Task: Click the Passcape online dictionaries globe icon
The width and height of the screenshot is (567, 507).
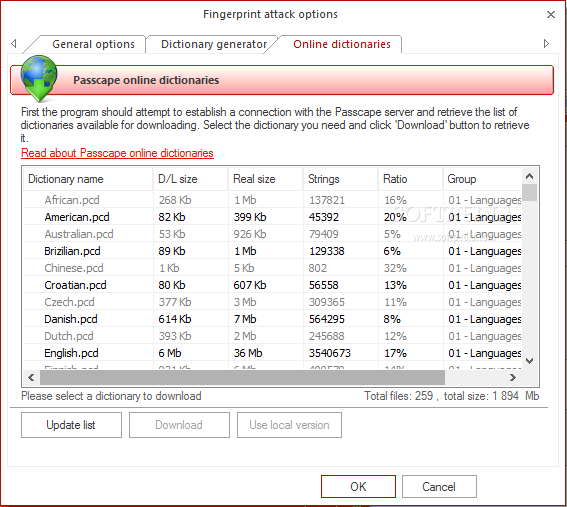Action: click(x=39, y=78)
